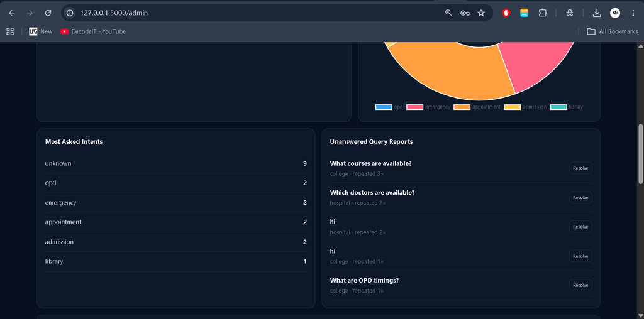Screen dimensions: 644x319
Task: Resolve the 'Which doctors are available?' query
Action: click(580, 197)
